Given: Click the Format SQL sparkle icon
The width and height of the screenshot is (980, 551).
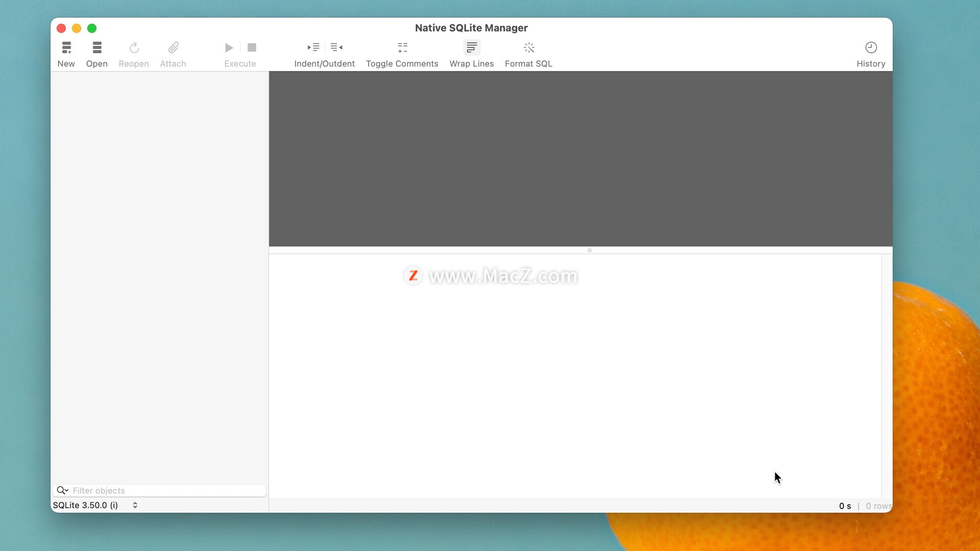Looking at the screenshot, I should pos(529,47).
